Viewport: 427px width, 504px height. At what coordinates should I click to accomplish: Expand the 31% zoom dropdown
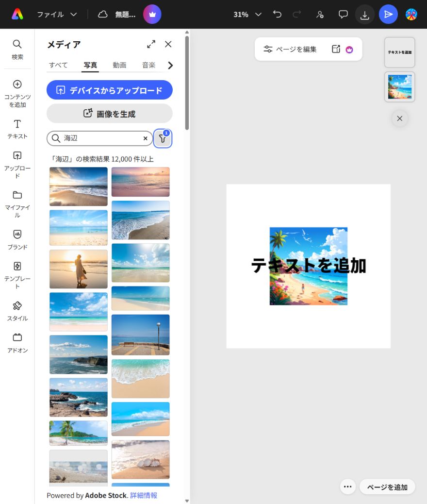tap(247, 15)
